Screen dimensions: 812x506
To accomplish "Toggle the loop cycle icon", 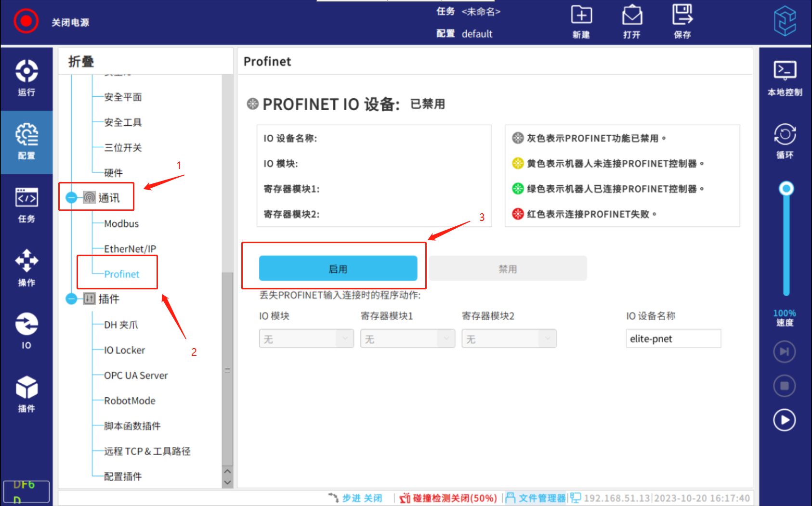I will pos(785,134).
